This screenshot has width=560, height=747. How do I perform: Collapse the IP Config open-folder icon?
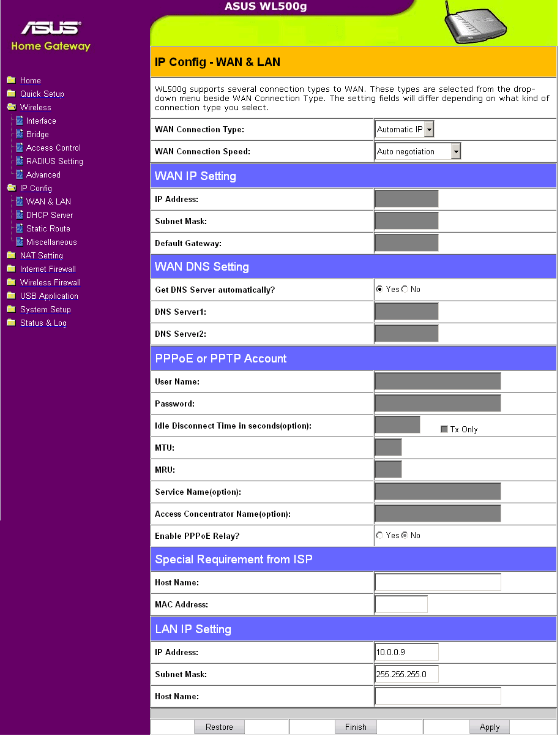[11, 188]
